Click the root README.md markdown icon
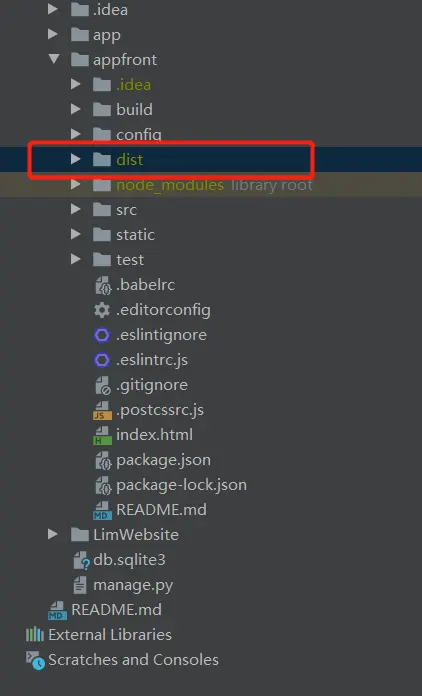This screenshot has height=696, width=422. [x=58, y=610]
